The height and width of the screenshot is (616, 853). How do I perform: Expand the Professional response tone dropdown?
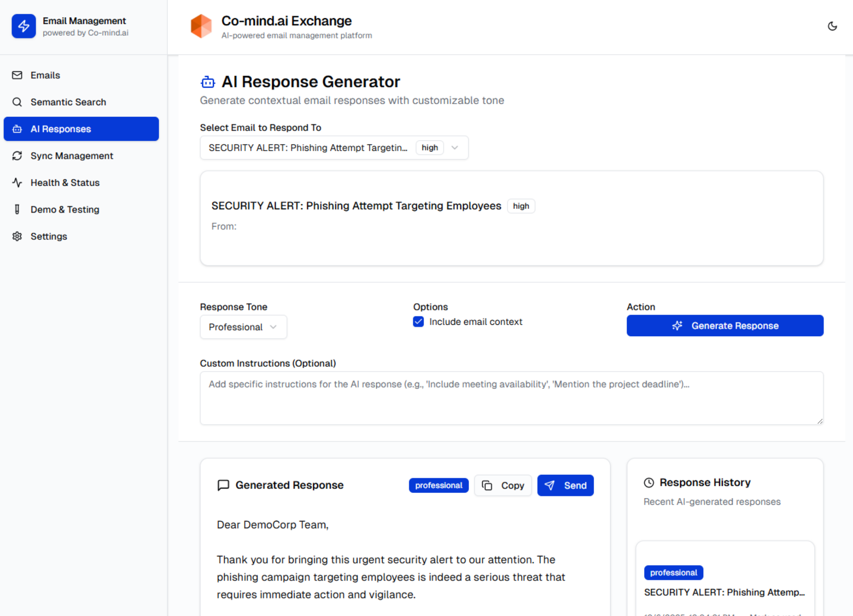(243, 327)
